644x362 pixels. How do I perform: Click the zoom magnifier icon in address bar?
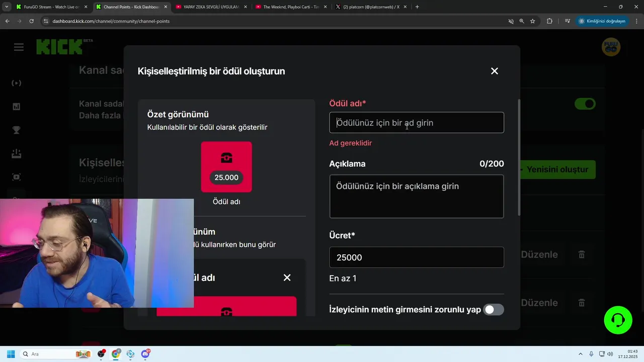522,21
